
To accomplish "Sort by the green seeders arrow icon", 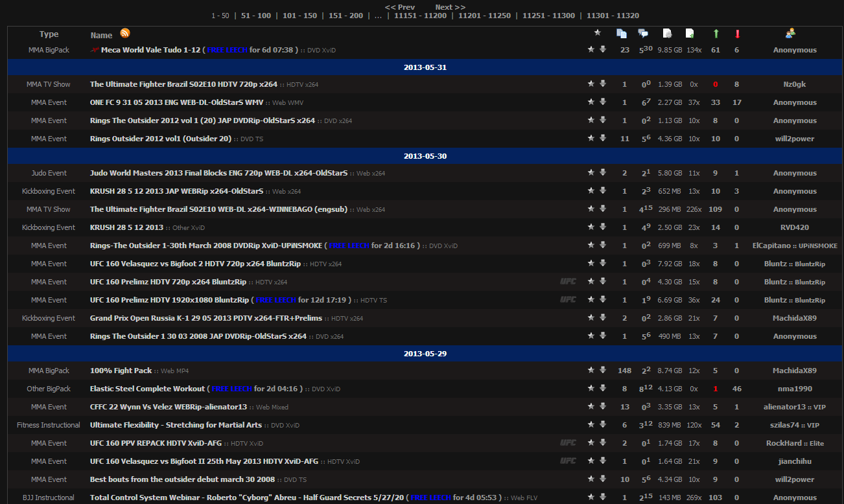I will click(716, 34).
